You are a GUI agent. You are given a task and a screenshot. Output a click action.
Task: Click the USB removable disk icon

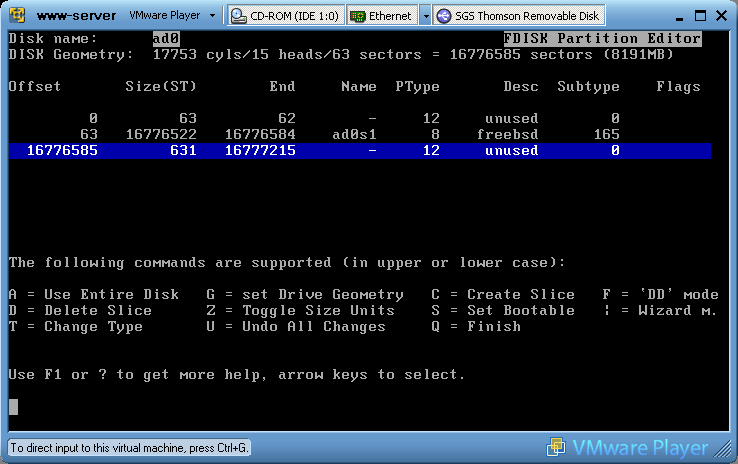click(x=443, y=16)
